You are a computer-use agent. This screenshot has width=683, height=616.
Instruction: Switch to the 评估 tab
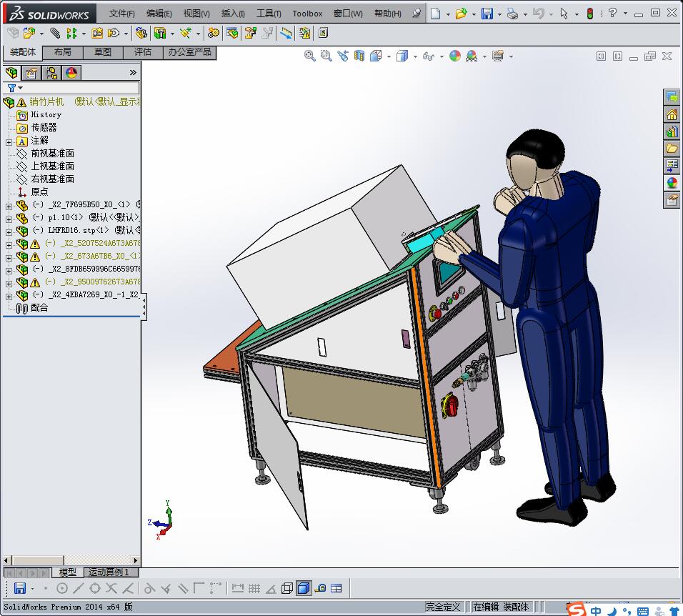tap(143, 52)
